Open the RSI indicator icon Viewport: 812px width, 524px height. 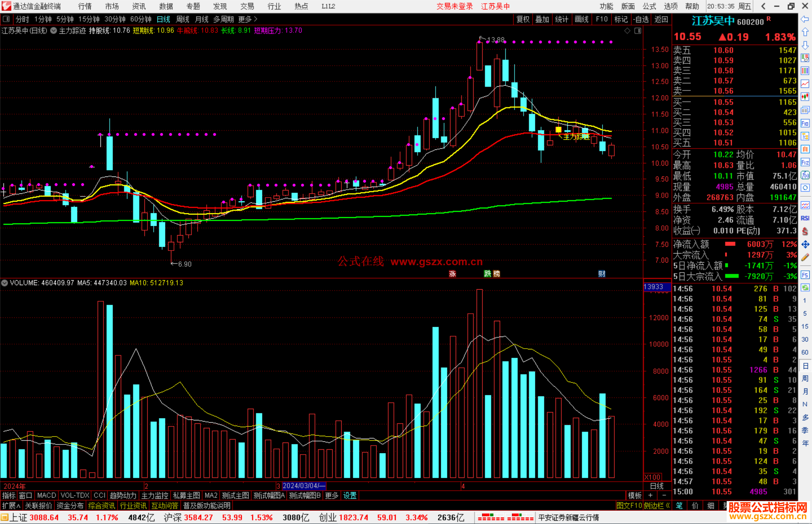[805, 218]
